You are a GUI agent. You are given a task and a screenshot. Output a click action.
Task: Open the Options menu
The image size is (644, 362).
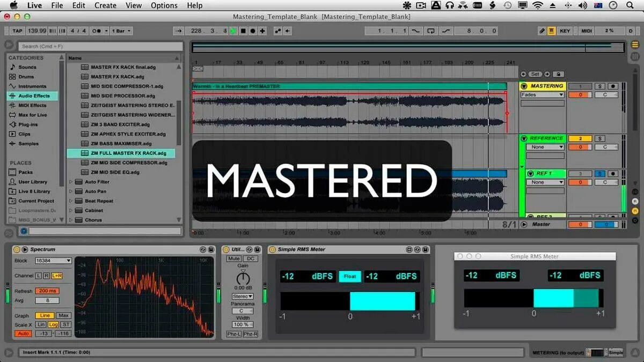(164, 5)
